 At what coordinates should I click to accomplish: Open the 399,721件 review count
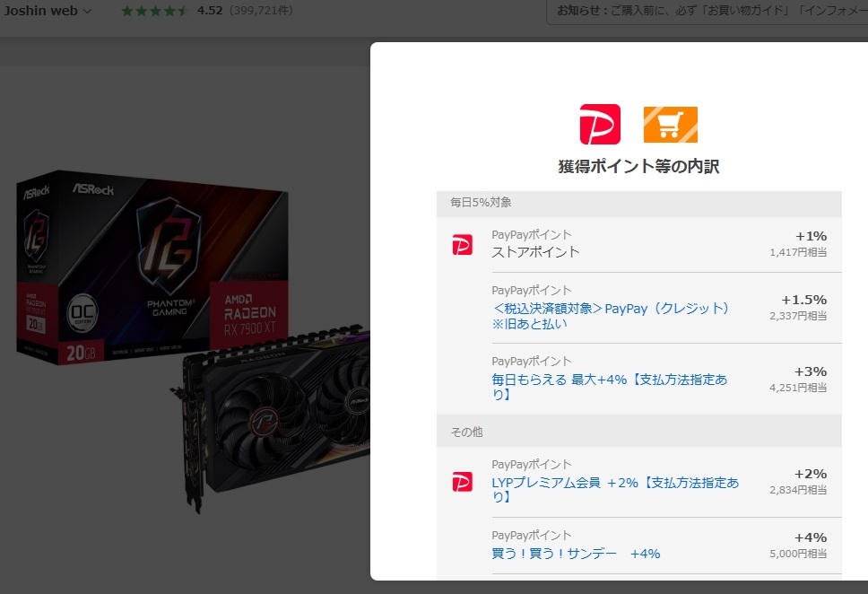click(x=261, y=11)
